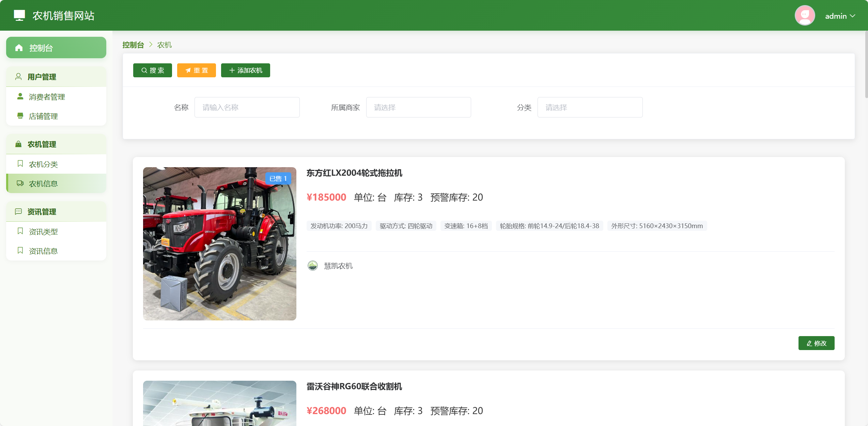Collapse the 资讯管理 menu group
The width and height of the screenshot is (868, 426).
coord(56,211)
